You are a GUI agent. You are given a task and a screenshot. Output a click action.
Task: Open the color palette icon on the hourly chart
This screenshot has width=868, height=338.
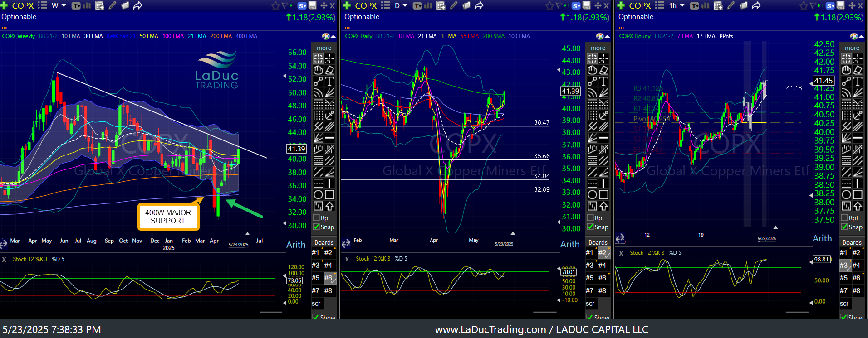point(854,36)
